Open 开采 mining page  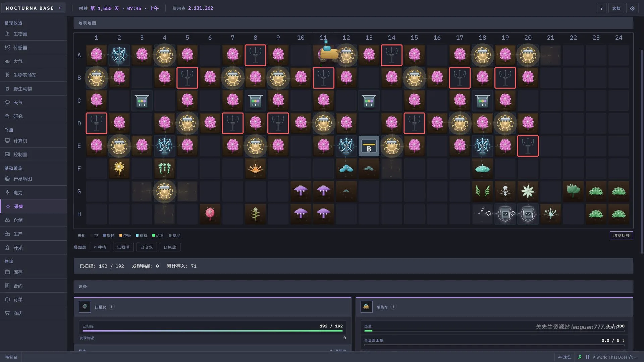(34, 248)
